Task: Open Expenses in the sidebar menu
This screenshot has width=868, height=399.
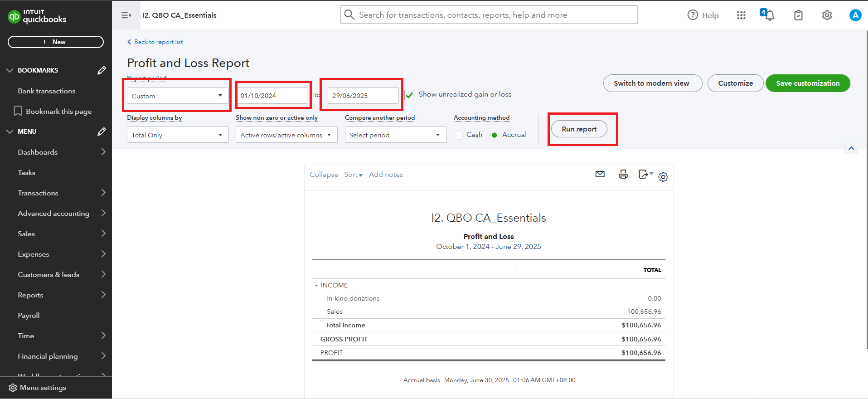Action: [x=34, y=254]
